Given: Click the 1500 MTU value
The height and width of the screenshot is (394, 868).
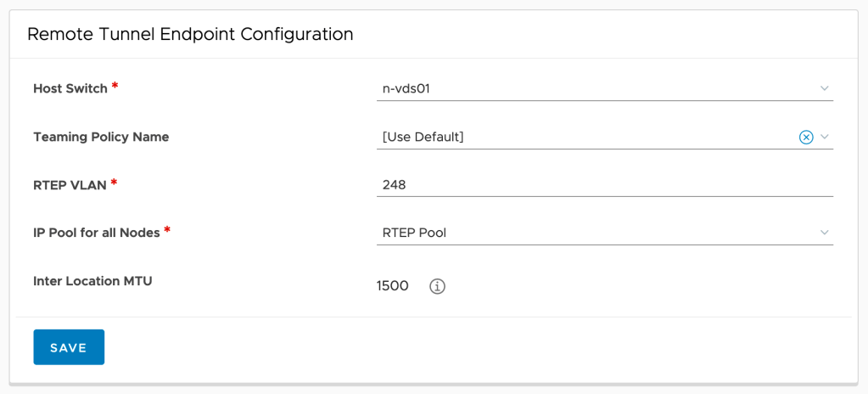Looking at the screenshot, I should coord(392,286).
